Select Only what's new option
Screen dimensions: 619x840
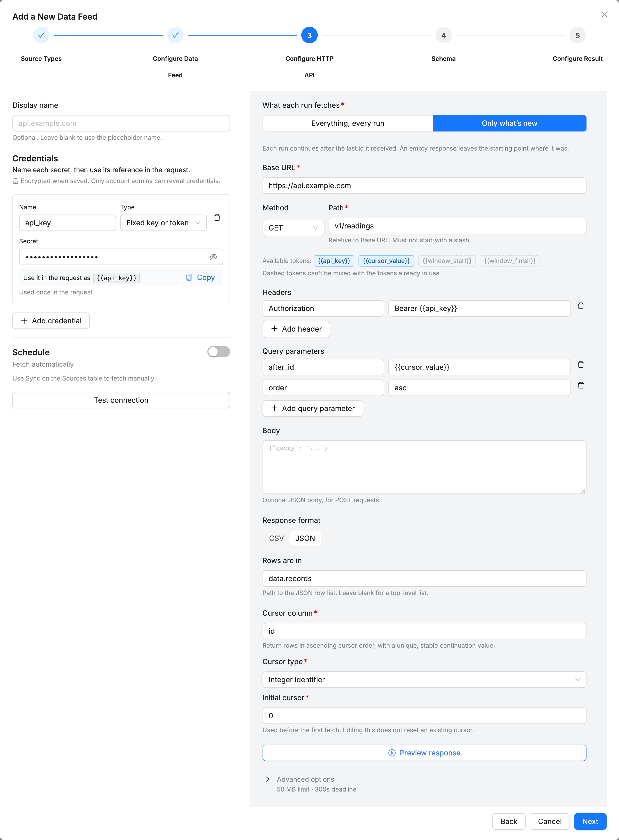click(509, 123)
